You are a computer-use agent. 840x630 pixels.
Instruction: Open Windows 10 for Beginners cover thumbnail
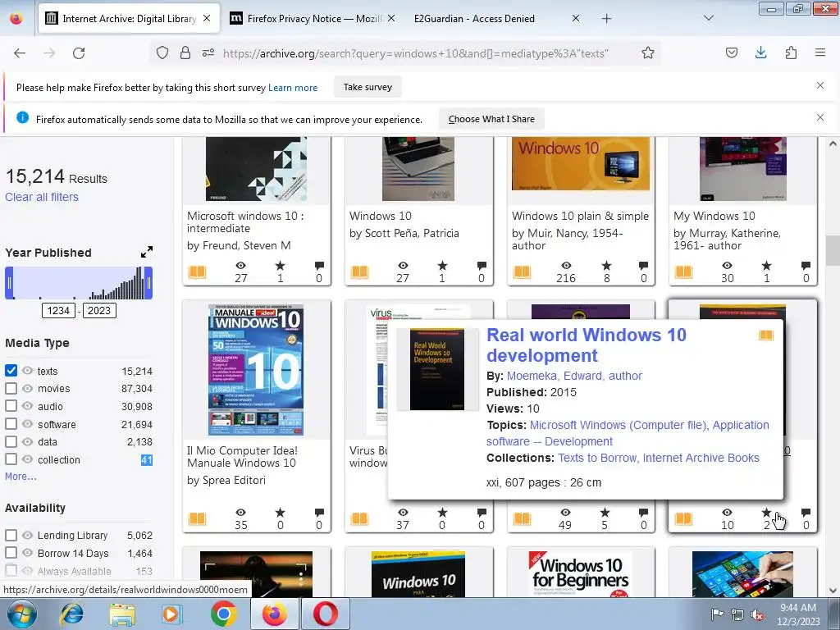coord(580,573)
